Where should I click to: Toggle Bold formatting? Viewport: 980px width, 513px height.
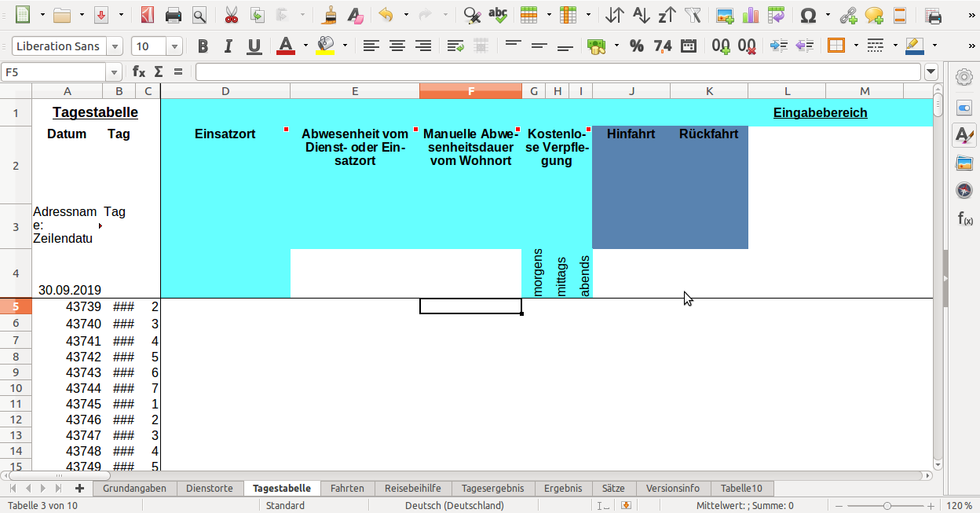point(203,46)
